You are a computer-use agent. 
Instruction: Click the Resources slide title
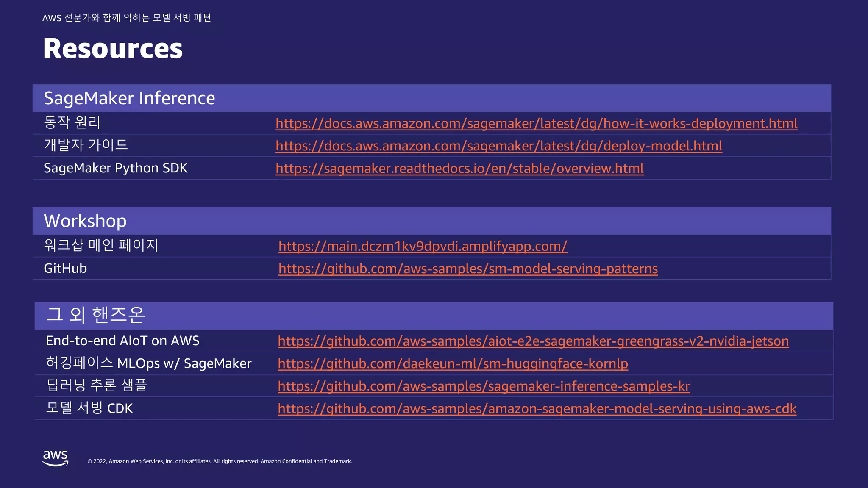pyautogui.click(x=113, y=48)
